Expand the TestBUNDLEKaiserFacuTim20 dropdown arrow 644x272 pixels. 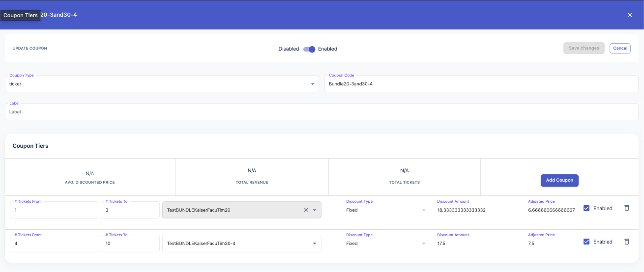[315, 210]
